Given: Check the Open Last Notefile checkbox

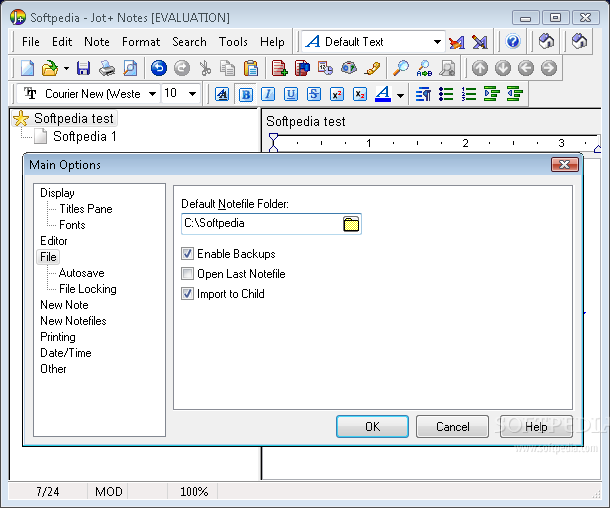Looking at the screenshot, I should coord(188,274).
